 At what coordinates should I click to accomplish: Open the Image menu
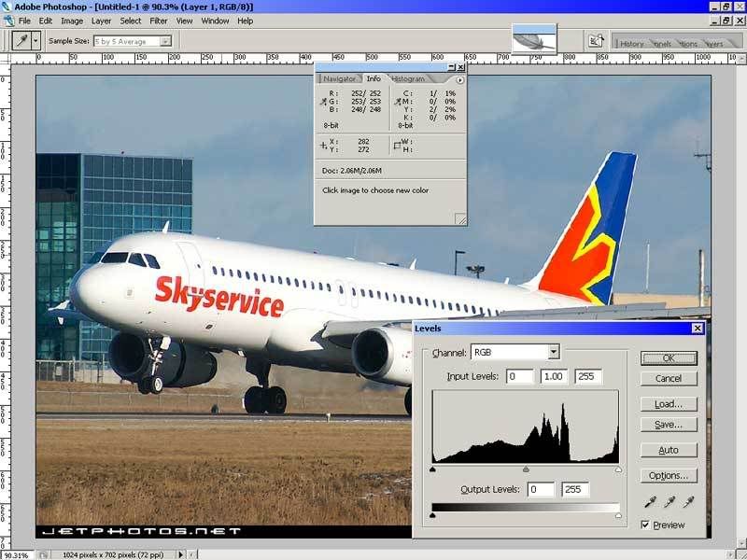(x=72, y=21)
